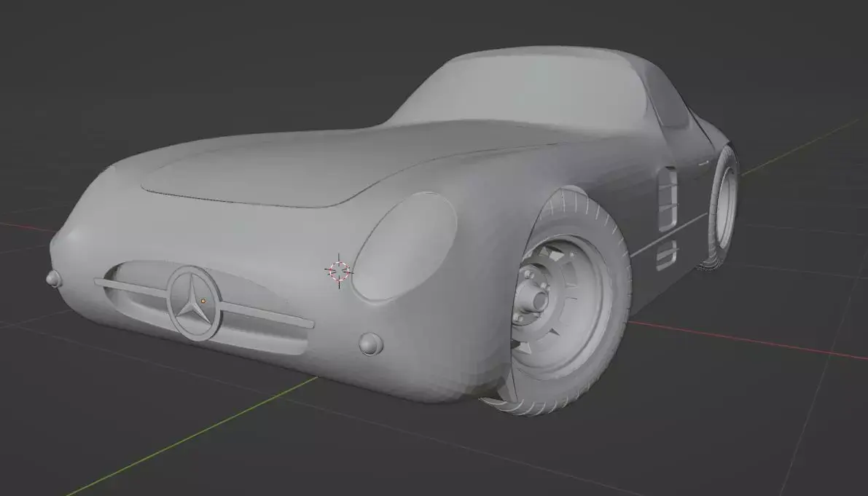
Task: Select the three-pointed star emblem on the grille
Action: [194, 304]
